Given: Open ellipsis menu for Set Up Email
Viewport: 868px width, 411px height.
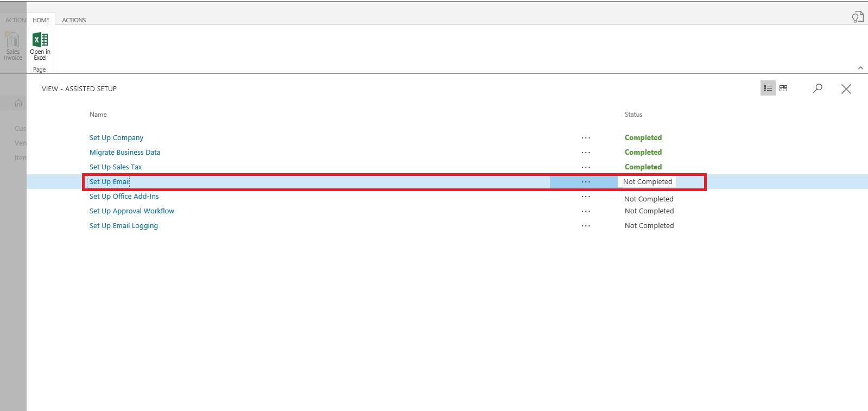Looking at the screenshot, I should [x=586, y=182].
